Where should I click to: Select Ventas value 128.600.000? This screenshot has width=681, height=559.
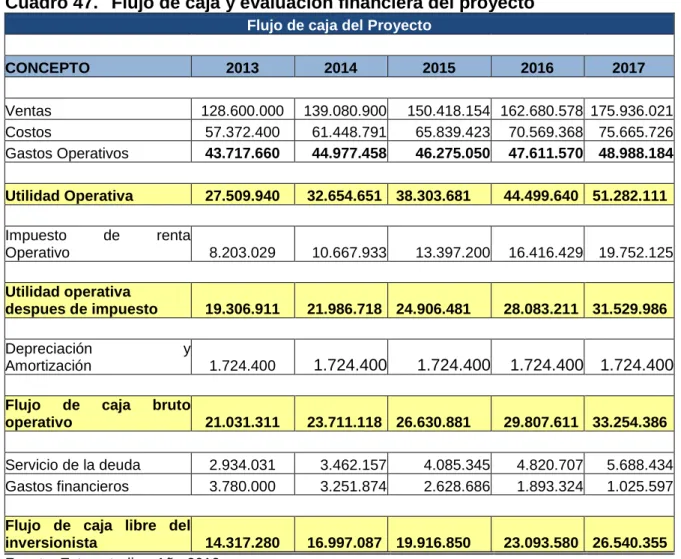tap(242, 111)
